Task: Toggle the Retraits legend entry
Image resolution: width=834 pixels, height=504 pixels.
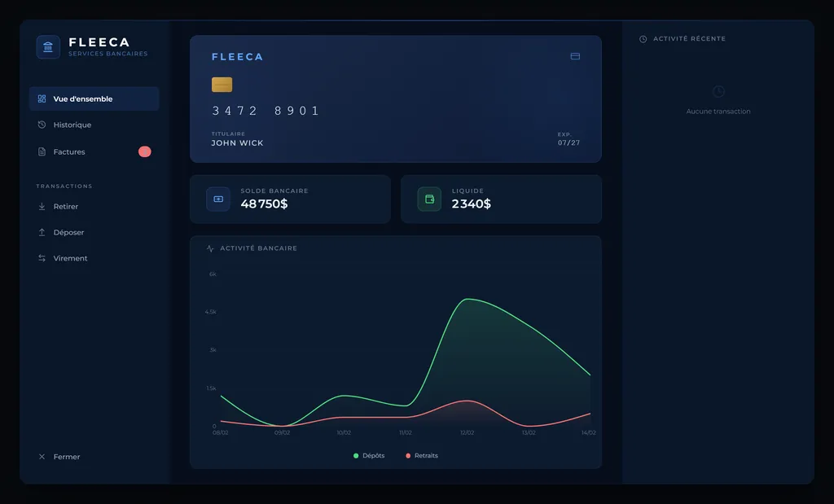Action: tap(422, 456)
